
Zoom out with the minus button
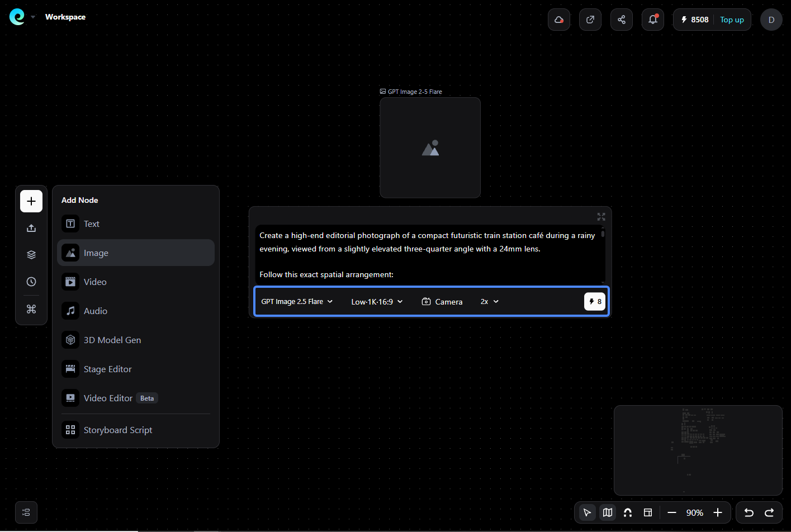672,512
